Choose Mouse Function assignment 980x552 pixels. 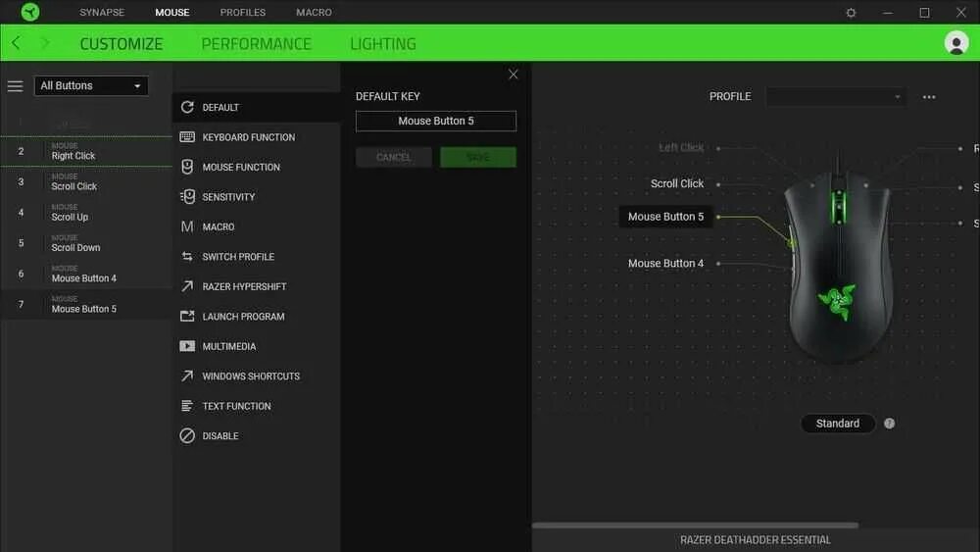(x=256, y=167)
